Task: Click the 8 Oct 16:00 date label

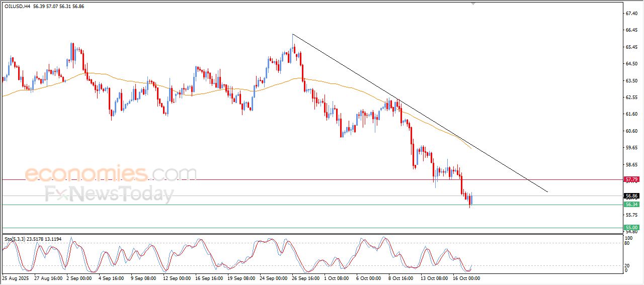Action: tap(400, 277)
